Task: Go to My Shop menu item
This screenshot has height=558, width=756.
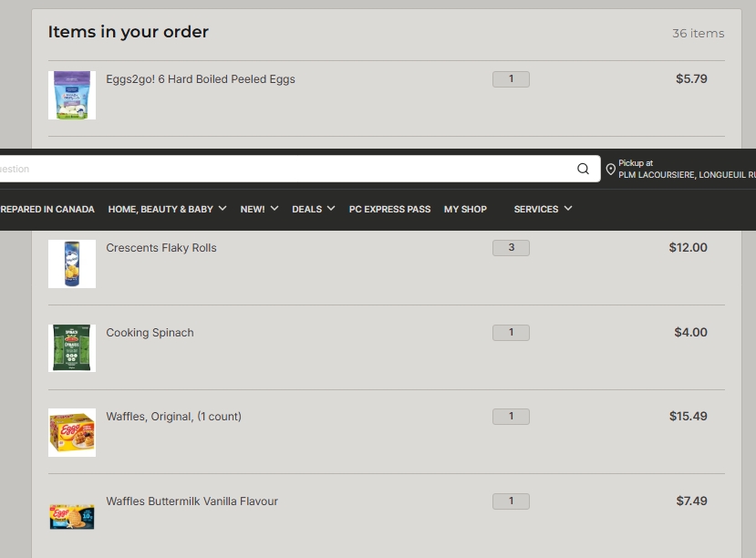Action: 465,209
